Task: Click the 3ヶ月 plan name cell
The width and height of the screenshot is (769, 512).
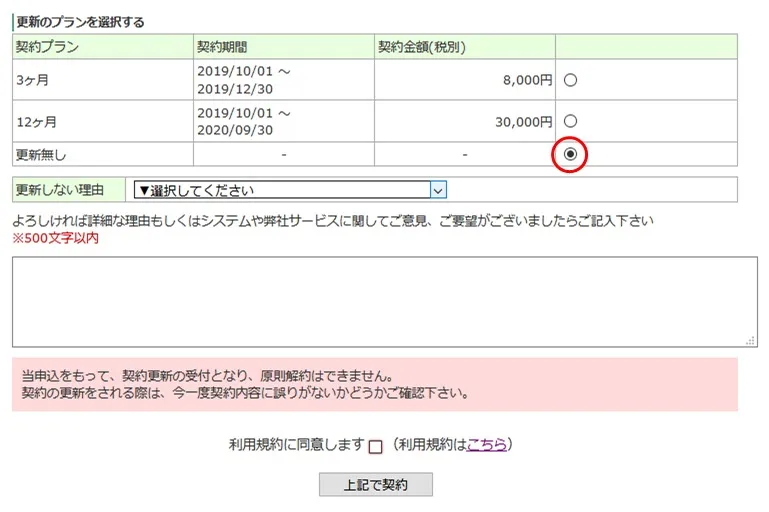Action: 32,80
